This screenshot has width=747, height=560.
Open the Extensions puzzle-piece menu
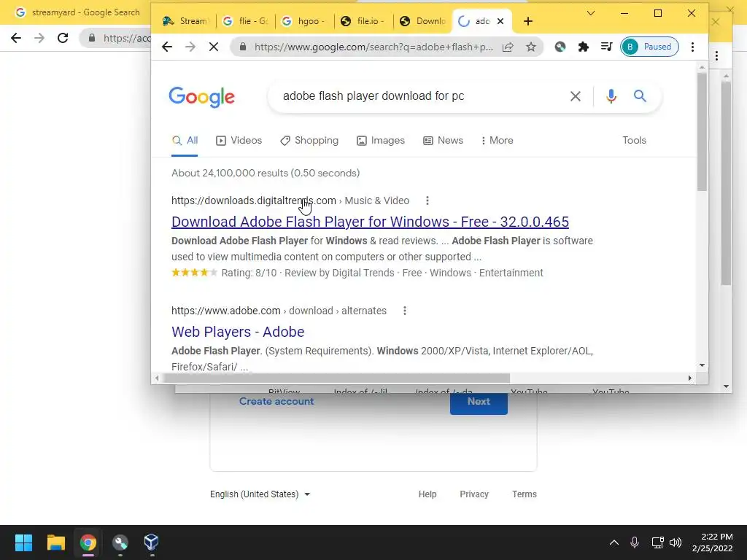point(583,47)
